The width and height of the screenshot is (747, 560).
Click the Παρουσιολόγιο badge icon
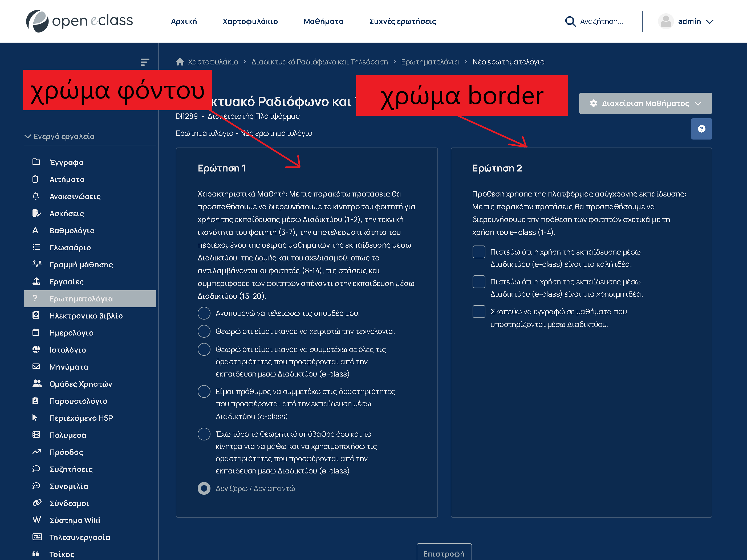click(35, 400)
